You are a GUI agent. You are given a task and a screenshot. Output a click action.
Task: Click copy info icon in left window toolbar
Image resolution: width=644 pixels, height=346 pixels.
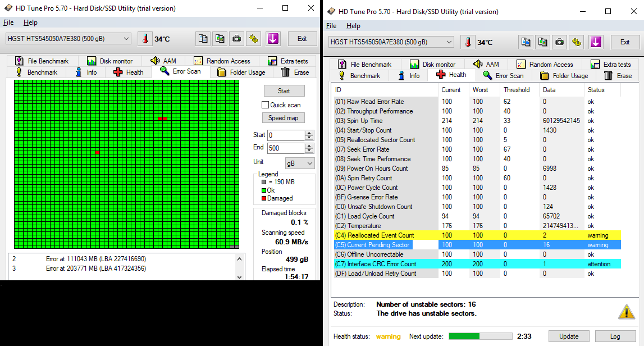tap(203, 39)
